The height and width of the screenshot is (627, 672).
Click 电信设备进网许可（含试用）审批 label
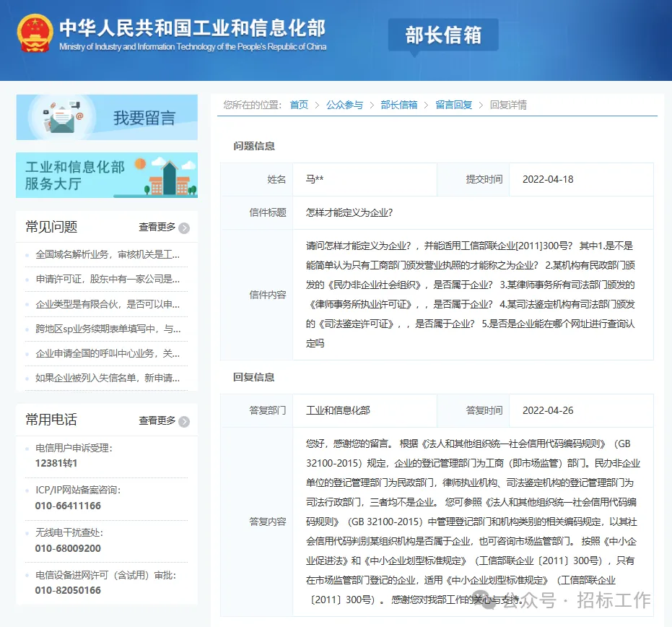(106, 575)
